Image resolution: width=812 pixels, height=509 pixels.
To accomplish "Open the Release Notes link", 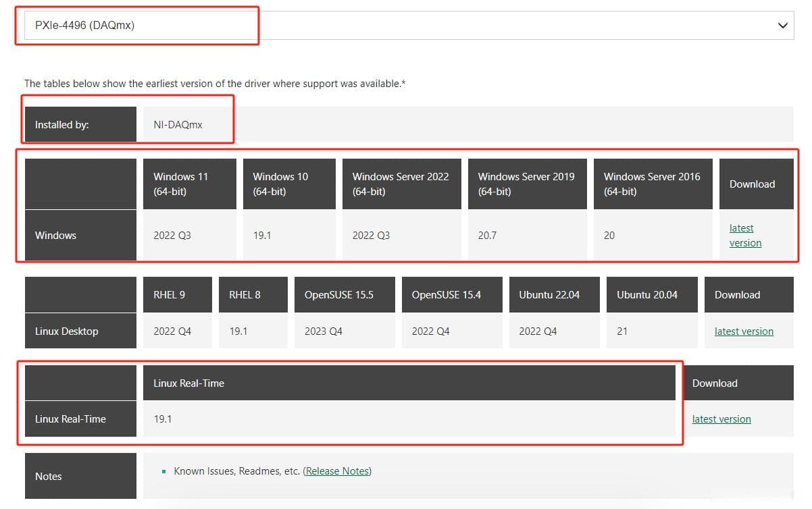I will click(x=338, y=471).
